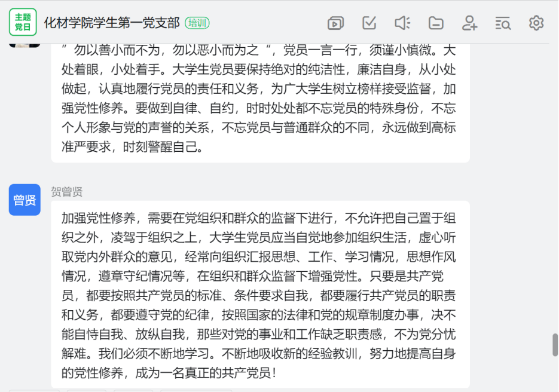The image size is (559, 392).
Task: Click the group title 化材学院学生第一党支部
Action: (x=112, y=23)
